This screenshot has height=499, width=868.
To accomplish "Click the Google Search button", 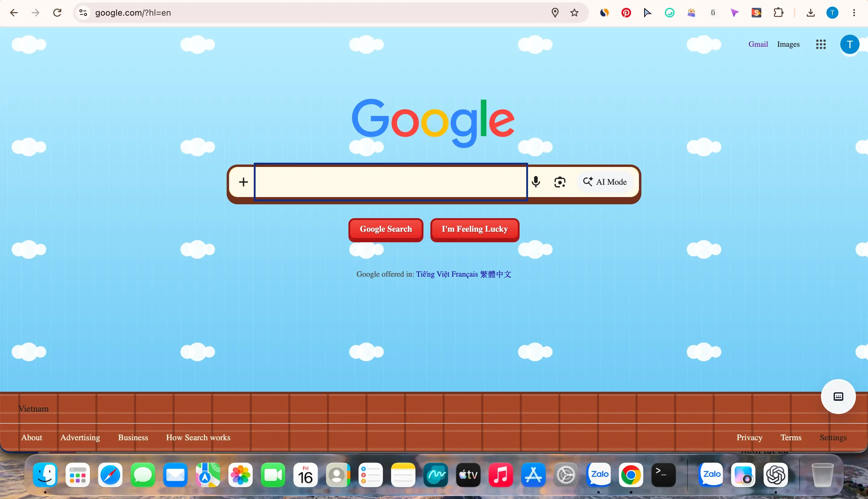I will pos(386,229).
